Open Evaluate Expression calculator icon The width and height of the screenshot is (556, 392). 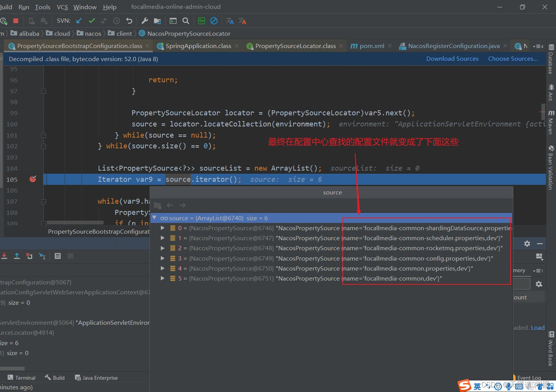58,256
